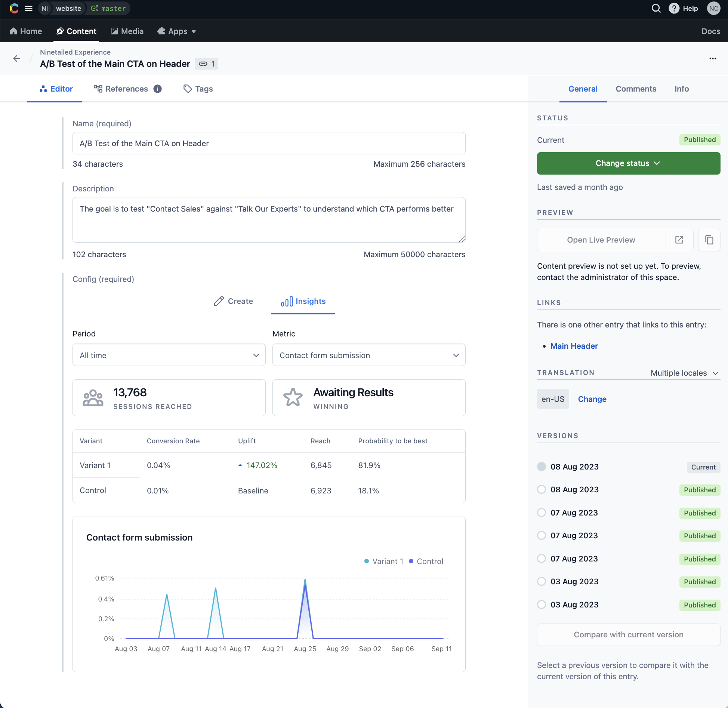Open the Docs link

tap(710, 31)
